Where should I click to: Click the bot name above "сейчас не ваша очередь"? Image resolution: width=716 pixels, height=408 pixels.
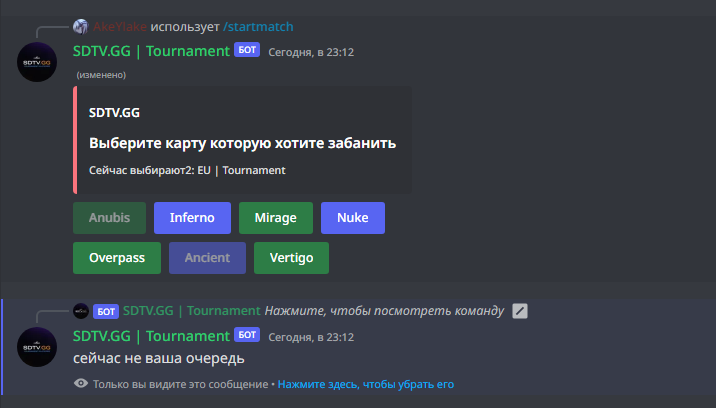click(151, 336)
